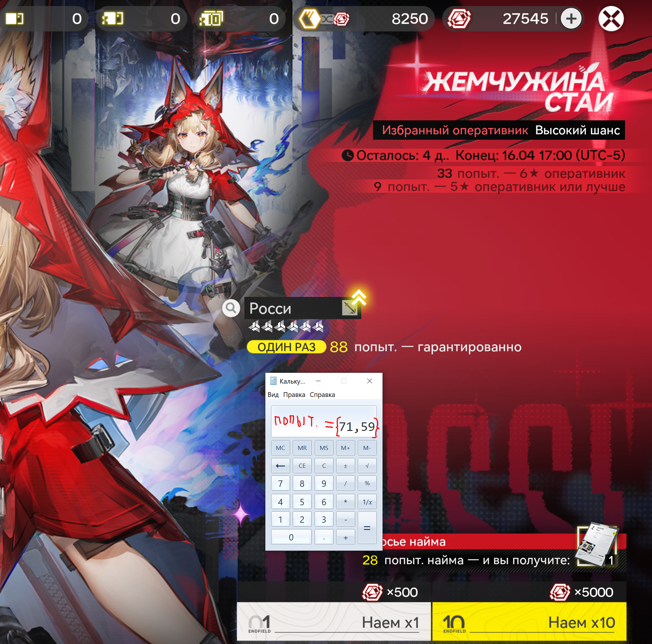This screenshot has height=644, width=652.
Task: Open the Правка menu in Calculator
Action: [x=294, y=395]
